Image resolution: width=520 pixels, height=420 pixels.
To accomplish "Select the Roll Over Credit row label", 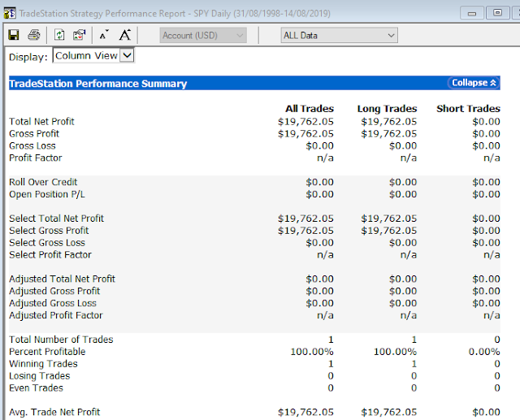I will [x=43, y=182].
